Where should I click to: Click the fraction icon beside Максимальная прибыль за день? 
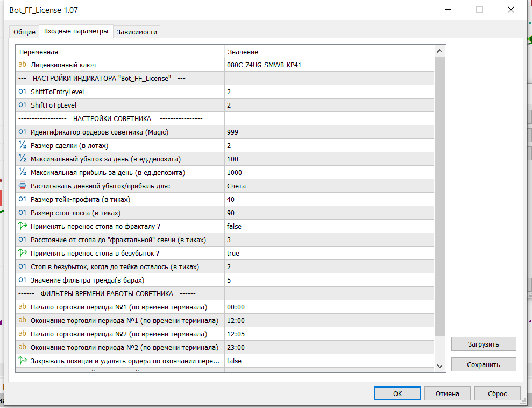click(x=23, y=172)
